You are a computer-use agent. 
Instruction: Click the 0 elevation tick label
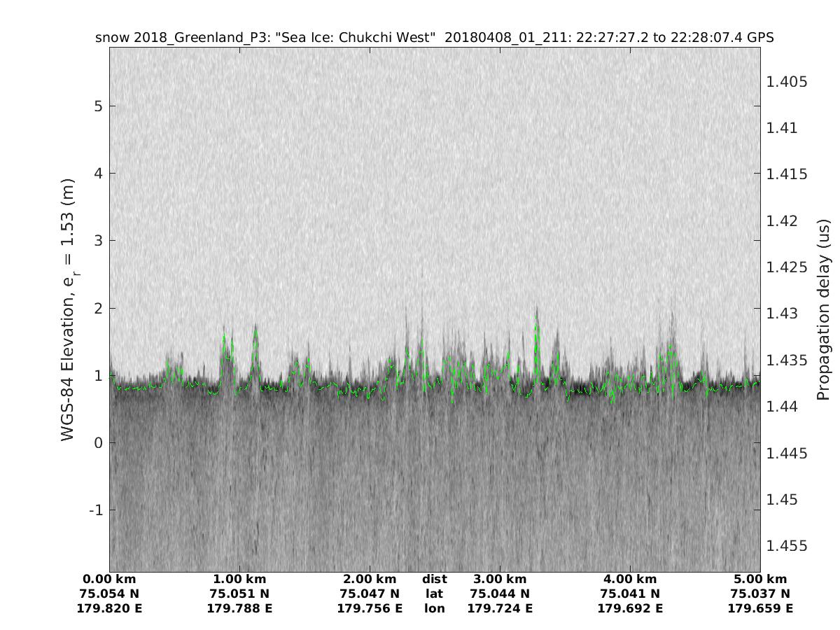tap(99, 442)
